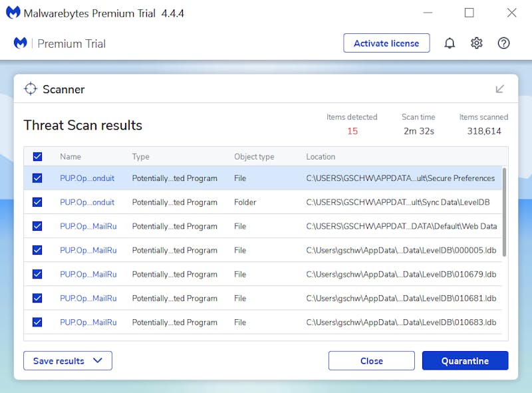This screenshot has height=393, width=532.
Task: Select the Sync Data\LevelDB location path
Action: pos(398,202)
